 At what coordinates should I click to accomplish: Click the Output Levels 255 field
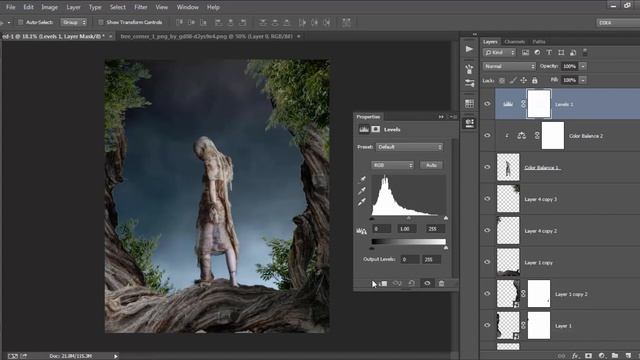[x=431, y=259]
